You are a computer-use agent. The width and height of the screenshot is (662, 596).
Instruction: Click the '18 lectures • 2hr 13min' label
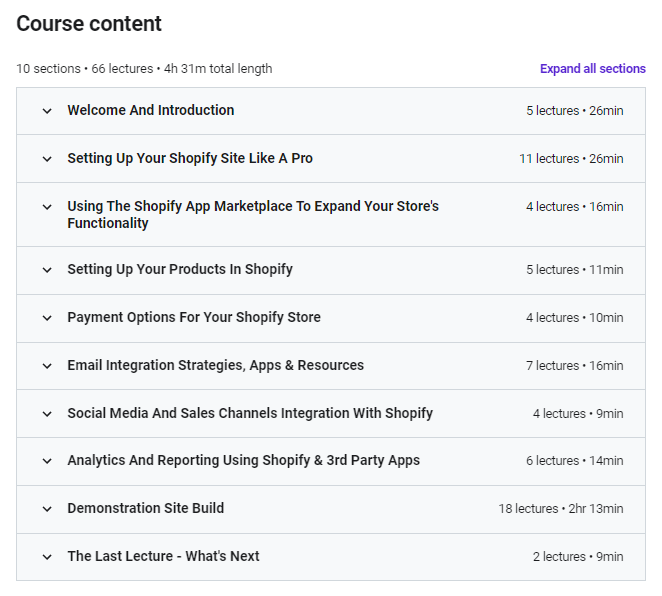pyautogui.click(x=561, y=509)
